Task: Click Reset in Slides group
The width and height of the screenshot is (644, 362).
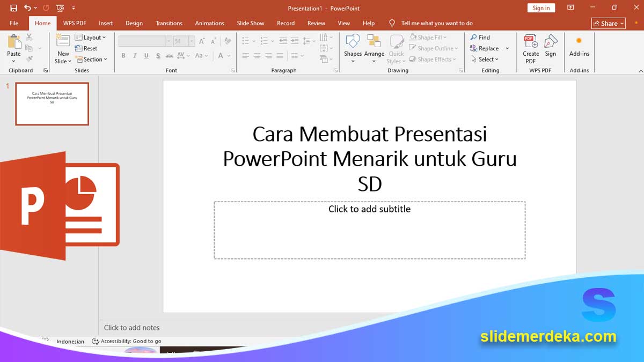Action: click(x=86, y=48)
